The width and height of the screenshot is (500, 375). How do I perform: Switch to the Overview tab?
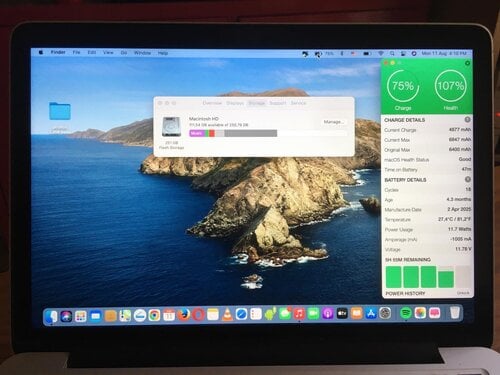[212, 103]
